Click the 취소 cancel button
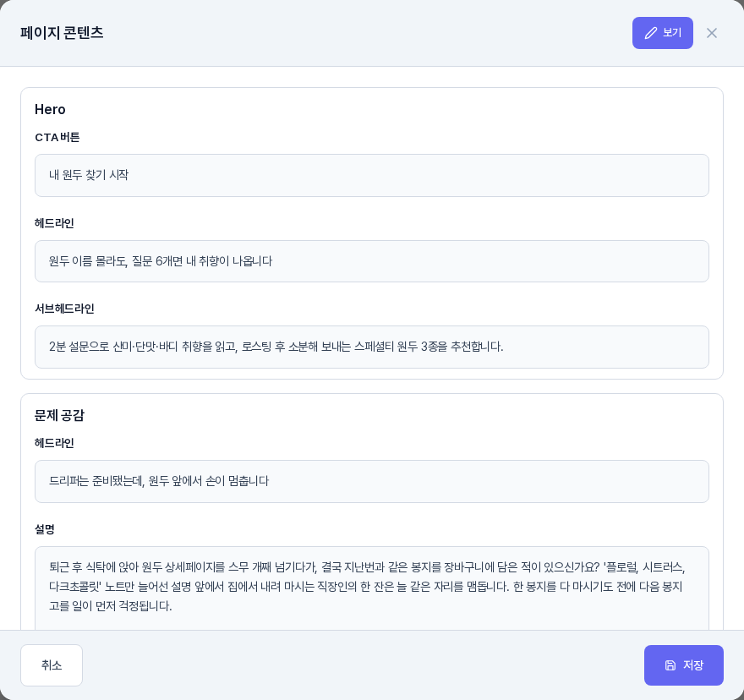The image size is (744, 700). 52,664
